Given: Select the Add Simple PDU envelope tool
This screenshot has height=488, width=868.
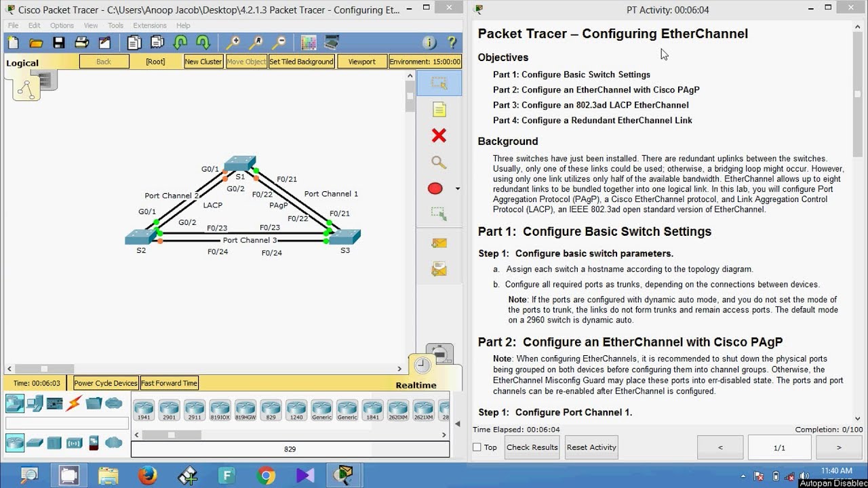Looking at the screenshot, I should [439, 243].
